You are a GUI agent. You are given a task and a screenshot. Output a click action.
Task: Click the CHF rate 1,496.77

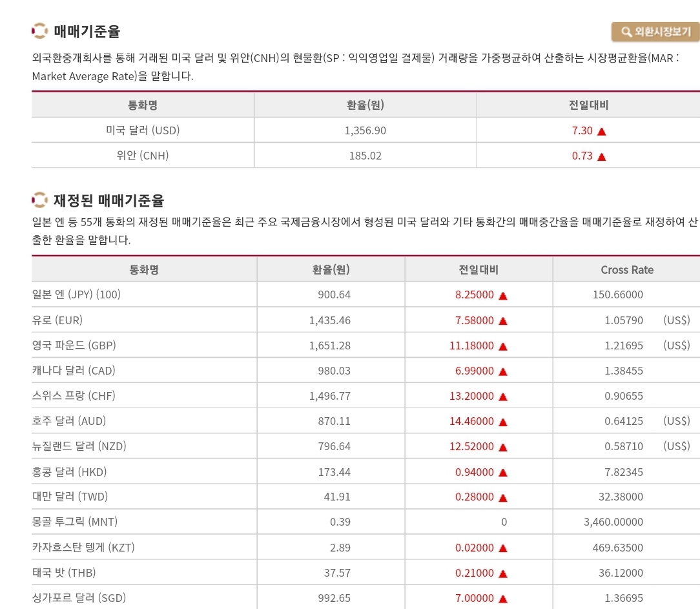coord(330,396)
